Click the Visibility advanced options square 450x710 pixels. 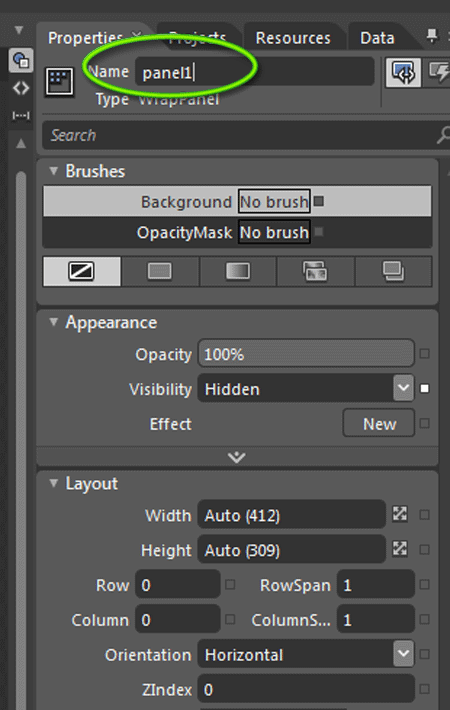(424, 389)
